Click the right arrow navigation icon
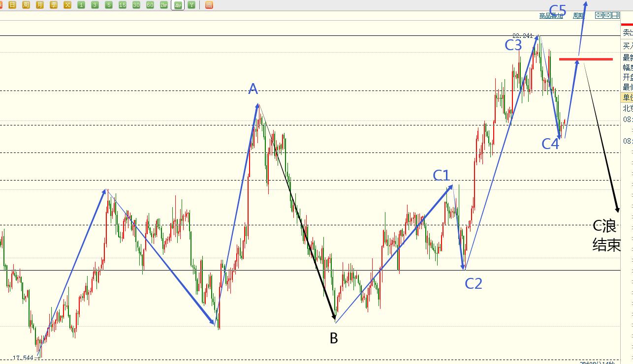This screenshot has height=364, width=633. (607, 15)
